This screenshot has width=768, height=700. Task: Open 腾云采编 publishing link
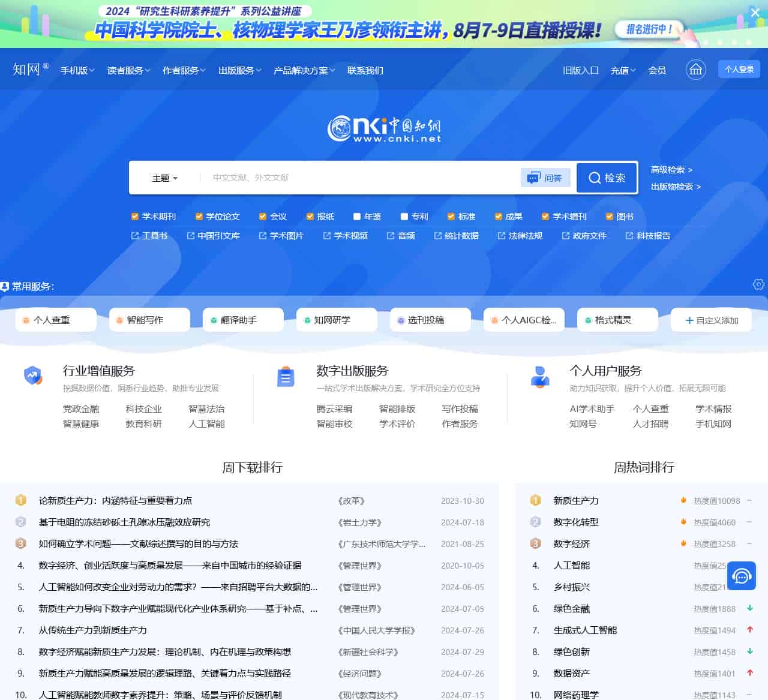pyautogui.click(x=334, y=408)
